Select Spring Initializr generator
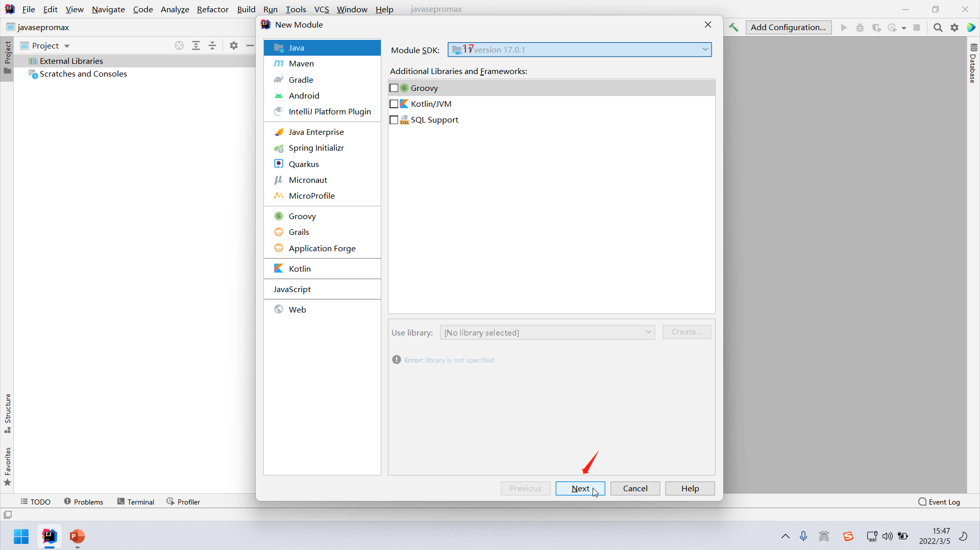980x550 pixels. click(322, 148)
